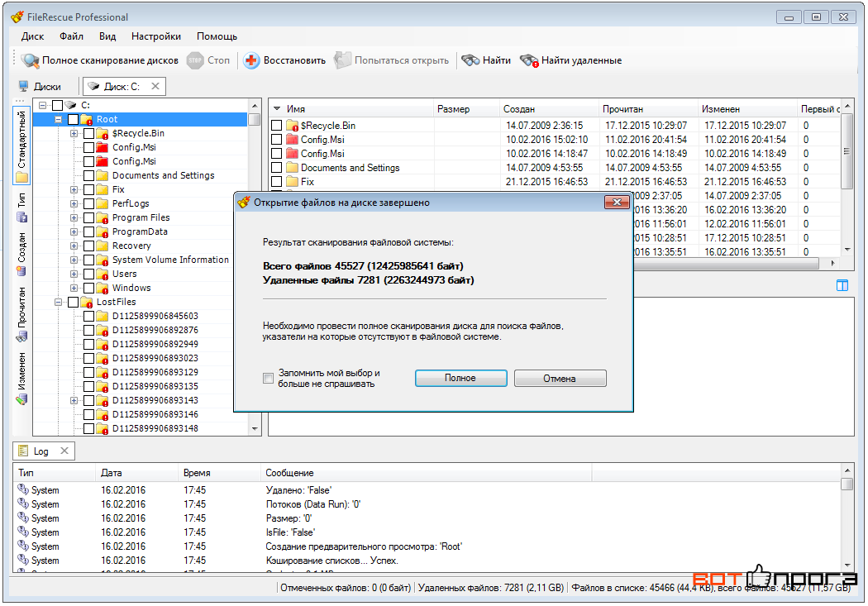The width and height of the screenshot is (868, 606).
Task: Expand the ProgramData folder node
Action: click(x=74, y=231)
